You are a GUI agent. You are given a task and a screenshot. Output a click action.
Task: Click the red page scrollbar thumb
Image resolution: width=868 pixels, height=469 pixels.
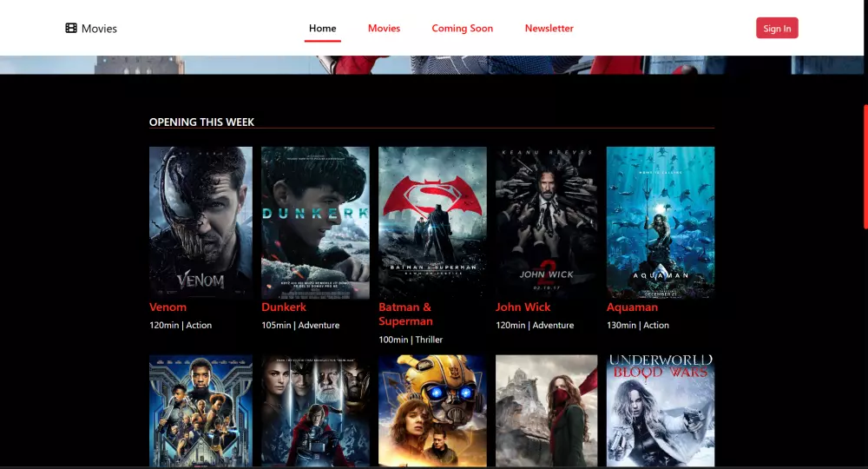pos(865,167)
